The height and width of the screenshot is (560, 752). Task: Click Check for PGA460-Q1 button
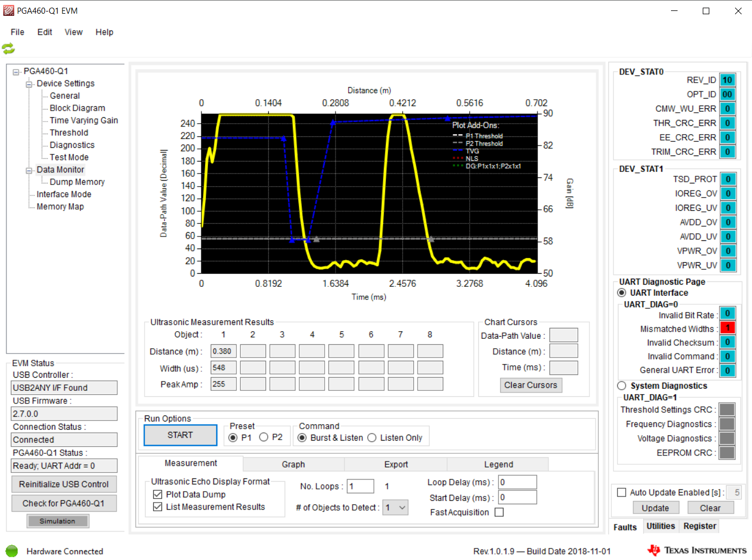[64, 504]
